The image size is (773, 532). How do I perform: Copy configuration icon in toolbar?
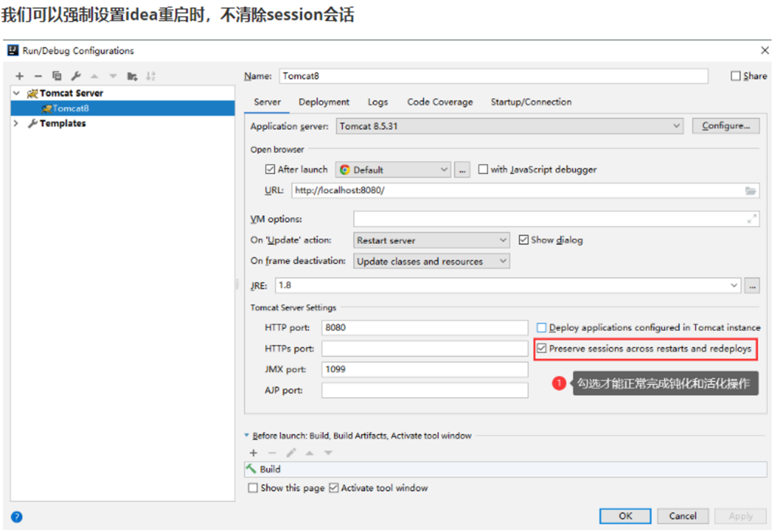[x=57, y=76]
